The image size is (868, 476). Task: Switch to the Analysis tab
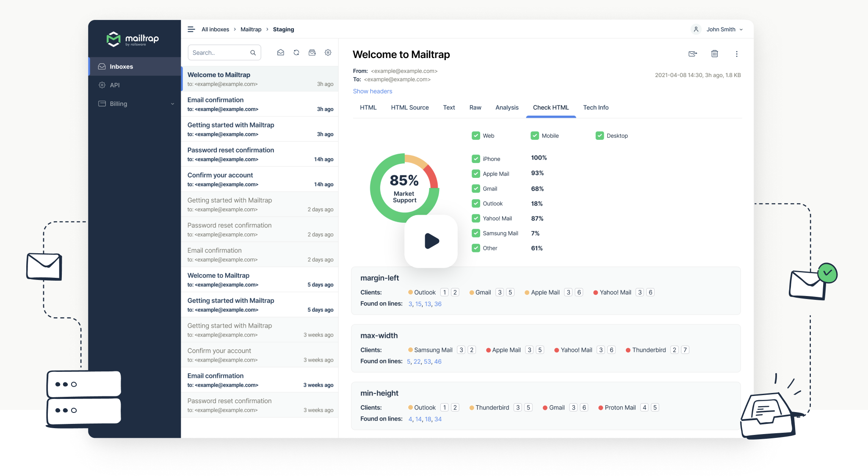[x=507, y=108]
